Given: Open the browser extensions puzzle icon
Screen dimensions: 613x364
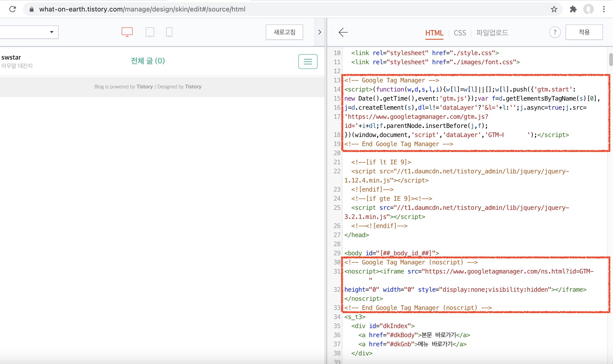Looking at the screenshot, I should coord(573,9).
